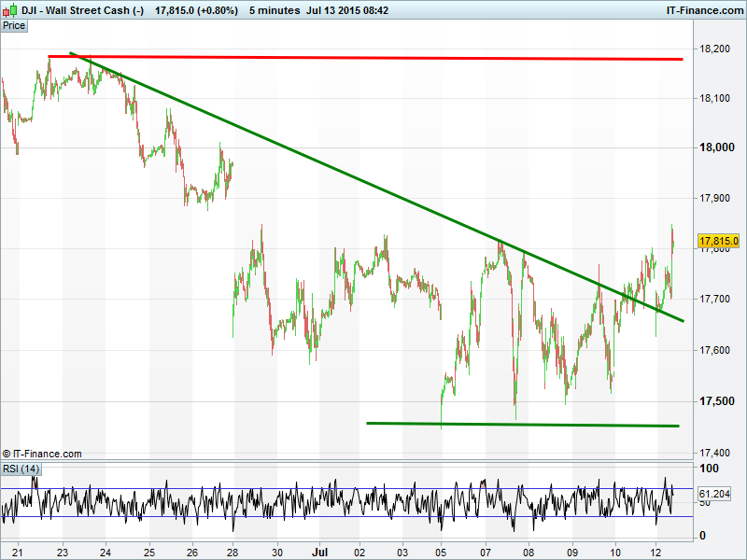Click the 17,900 price axis label

tap(714, 198)
